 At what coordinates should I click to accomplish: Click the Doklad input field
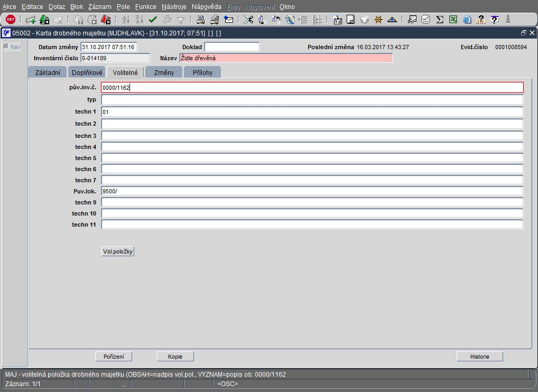[x=232, y=47]
